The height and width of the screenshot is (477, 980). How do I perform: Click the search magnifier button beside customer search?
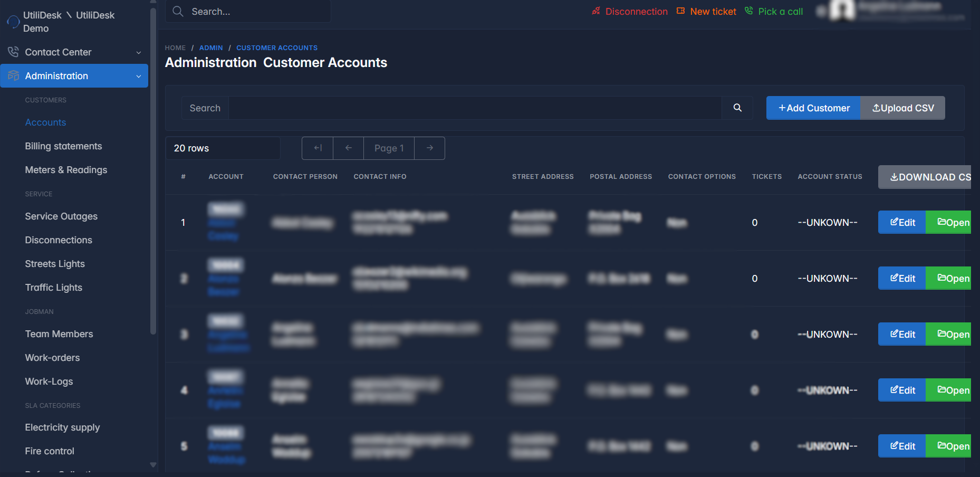pos(737,108)
